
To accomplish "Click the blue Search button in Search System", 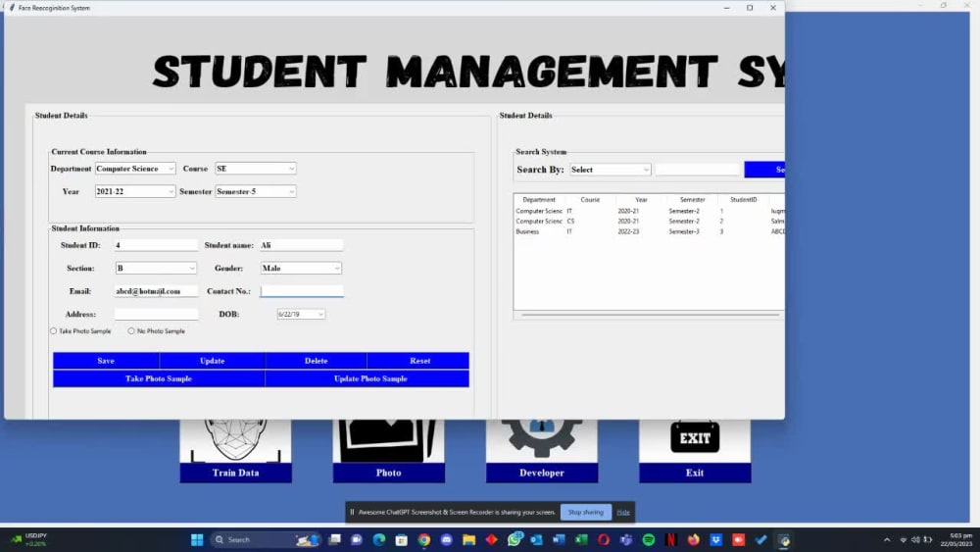I will click(764, 170).
